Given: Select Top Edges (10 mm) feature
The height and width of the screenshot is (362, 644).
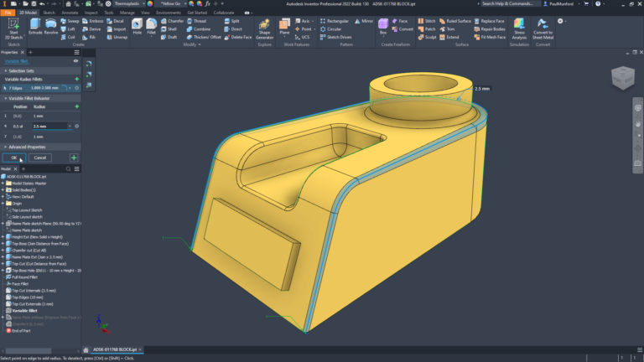Looking at the screenshot, I should pyautogui.click(x=27, y=297).
